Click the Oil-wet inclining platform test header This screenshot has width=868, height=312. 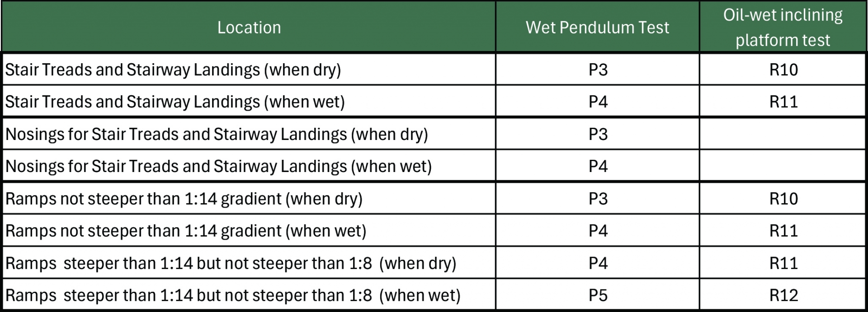[783, 28]
